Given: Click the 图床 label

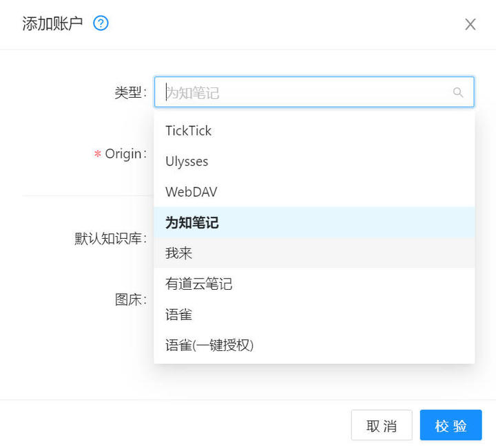Looking at the screenshot, I should tap(128, 299).
